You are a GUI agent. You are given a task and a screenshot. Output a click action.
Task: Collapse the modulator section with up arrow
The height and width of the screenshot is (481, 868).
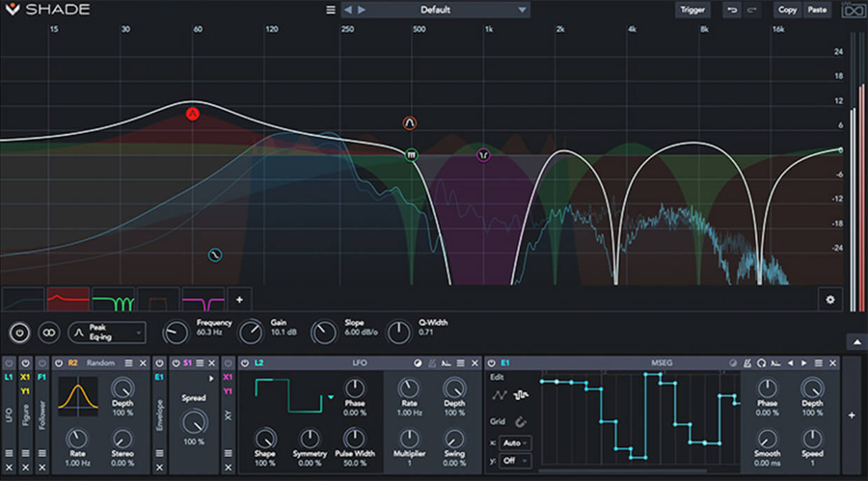coord(857,342)
